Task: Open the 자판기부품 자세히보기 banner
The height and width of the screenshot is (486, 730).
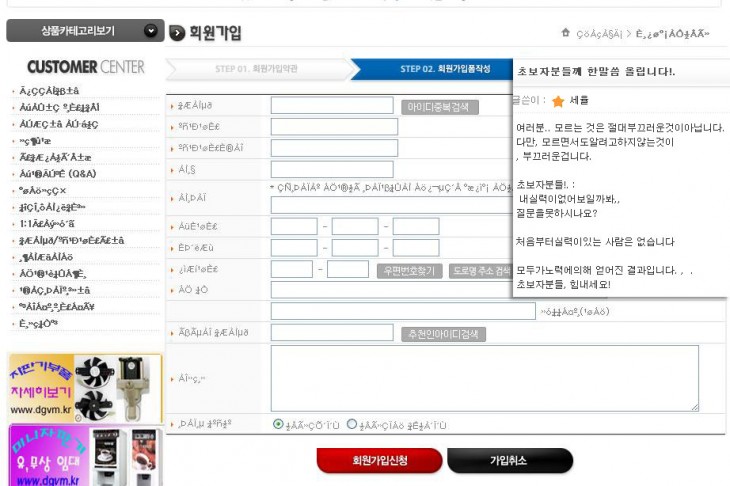Action: tap(85, 388)
